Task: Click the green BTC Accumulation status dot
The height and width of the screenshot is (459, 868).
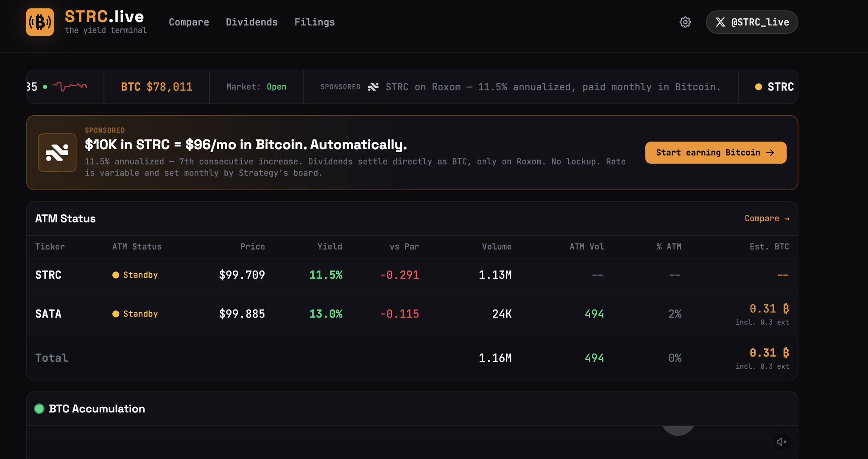Action: click(x=39, y=409)
